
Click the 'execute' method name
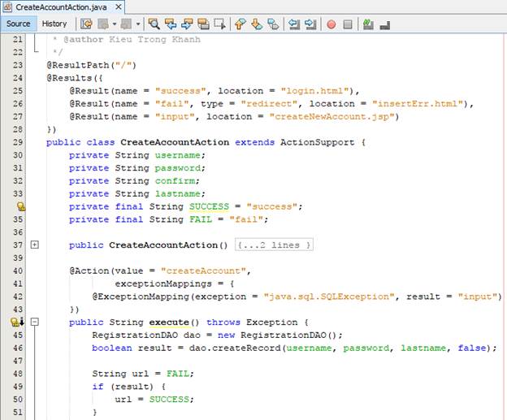[169, 323]
